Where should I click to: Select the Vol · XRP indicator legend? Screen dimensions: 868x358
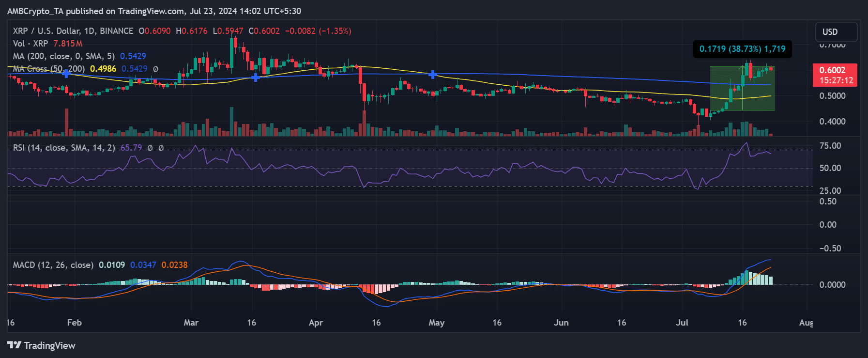tap(30, 44)
